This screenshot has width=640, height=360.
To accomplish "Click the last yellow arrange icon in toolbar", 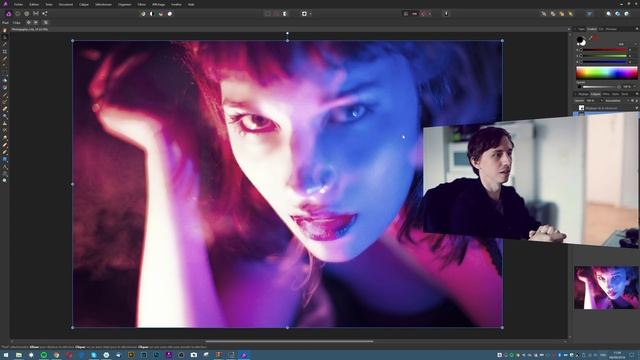I will pos(571,13).
